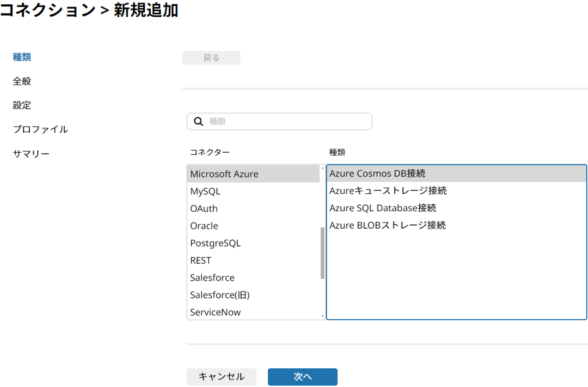Open the 種類 step in sidebar
The width and height of the screenshot is (588, 387).
click(22, 57)
